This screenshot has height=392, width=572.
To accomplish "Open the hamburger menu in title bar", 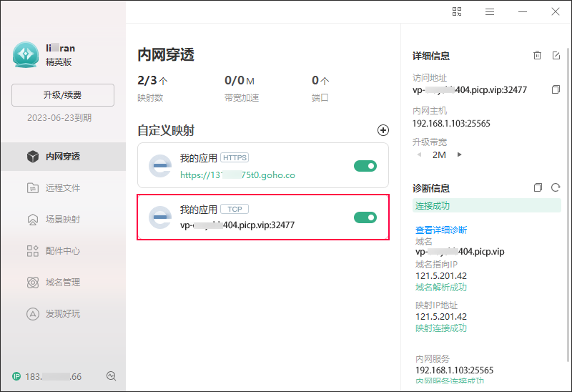I will pyautogui.click(x=490, y=11).
